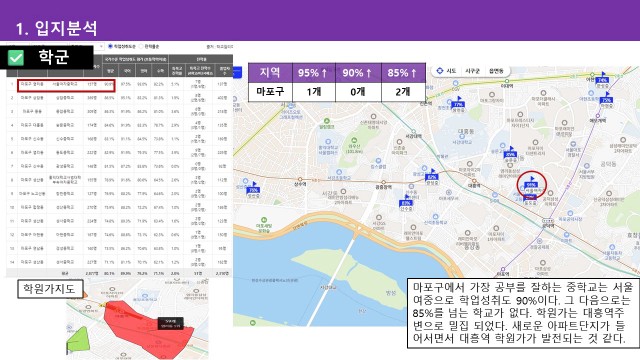Toggle the green 학군 checkbox
This screenshot has width=640, height=360.
16,58
